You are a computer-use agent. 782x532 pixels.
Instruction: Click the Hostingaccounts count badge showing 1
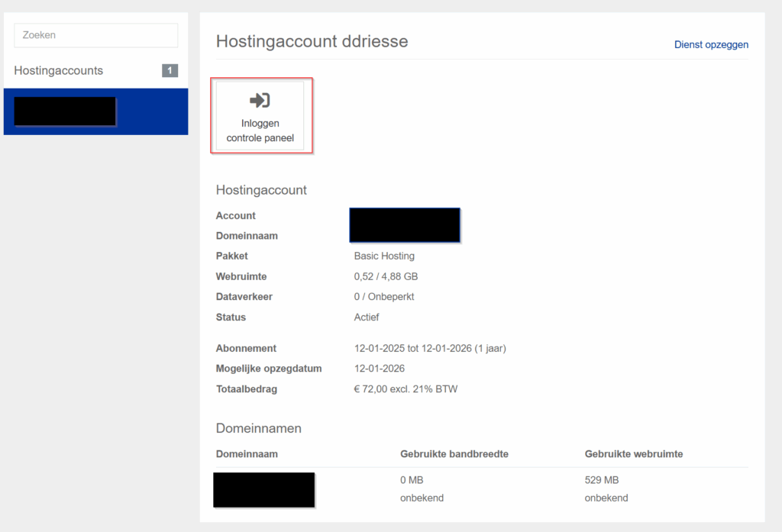point(168,70)
